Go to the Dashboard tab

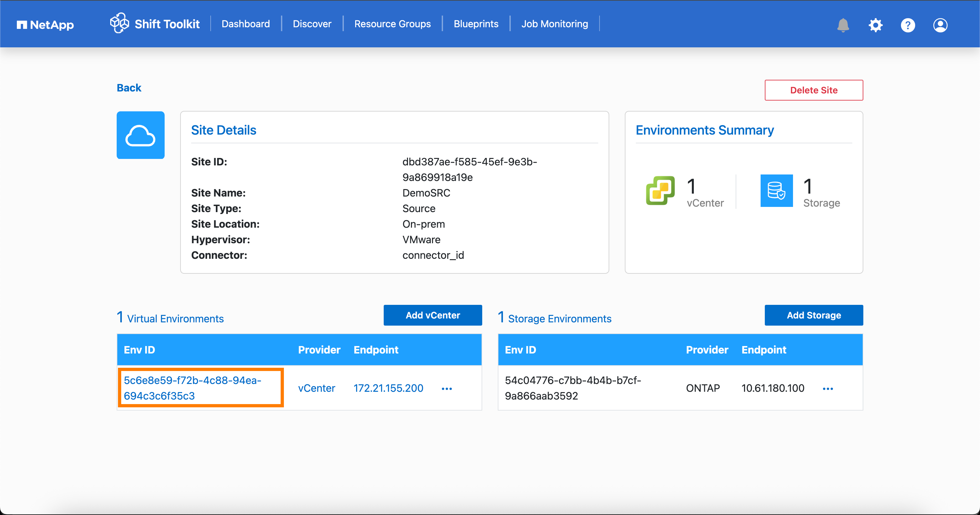pyautogui.click(x=246, y=24)
